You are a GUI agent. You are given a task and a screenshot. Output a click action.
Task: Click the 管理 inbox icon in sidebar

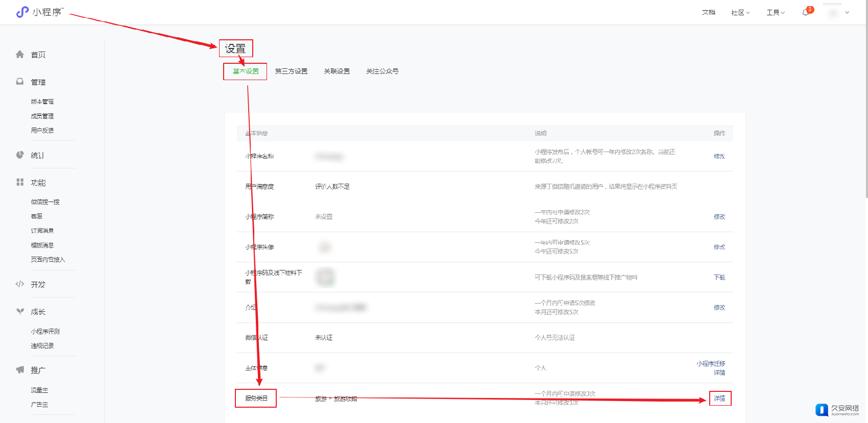coord(20,82)
